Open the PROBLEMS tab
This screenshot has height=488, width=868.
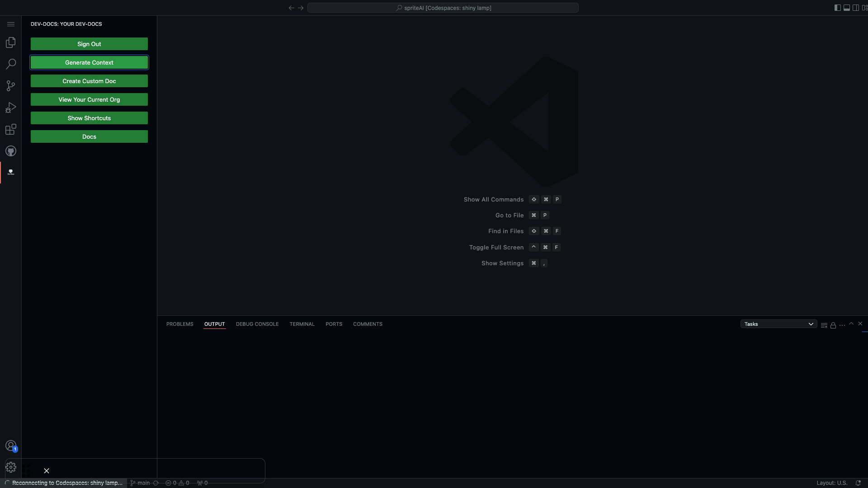coord(179,324)
